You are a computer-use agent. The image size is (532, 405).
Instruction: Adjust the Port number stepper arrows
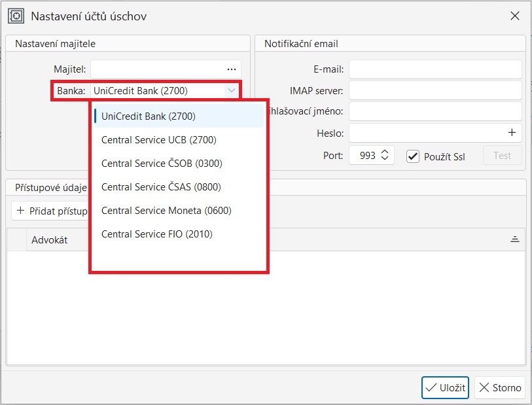pos(385,156)
